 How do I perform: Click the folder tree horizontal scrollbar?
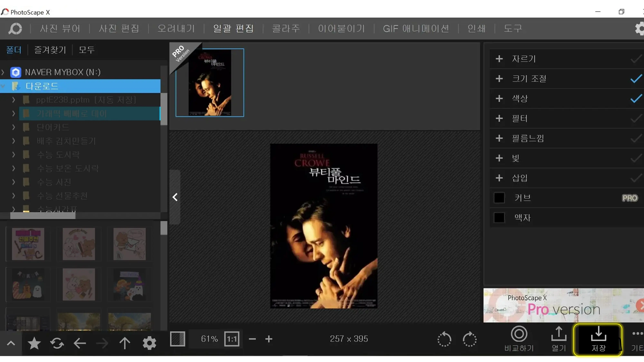coord(43,216)
